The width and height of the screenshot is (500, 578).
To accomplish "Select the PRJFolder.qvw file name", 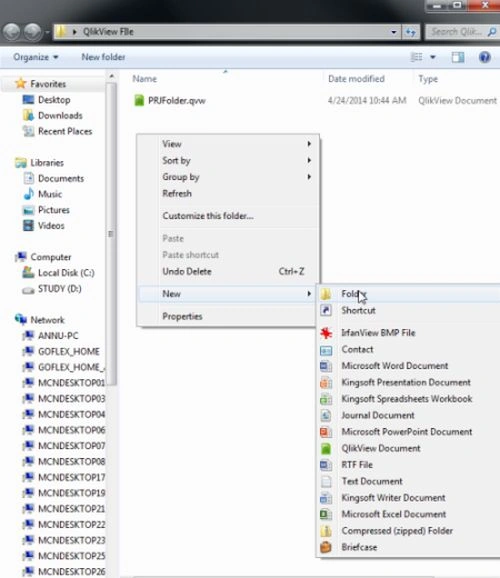I will point(177,101).
